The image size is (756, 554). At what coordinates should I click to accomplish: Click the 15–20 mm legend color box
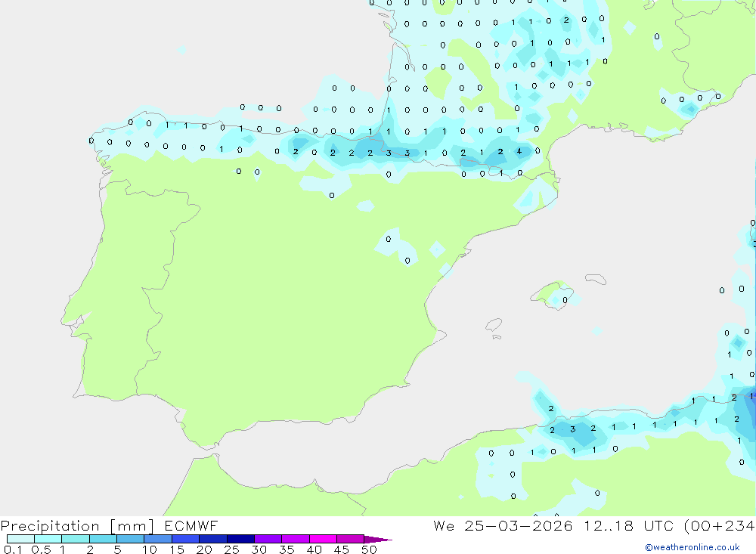[x=186, y=539]
